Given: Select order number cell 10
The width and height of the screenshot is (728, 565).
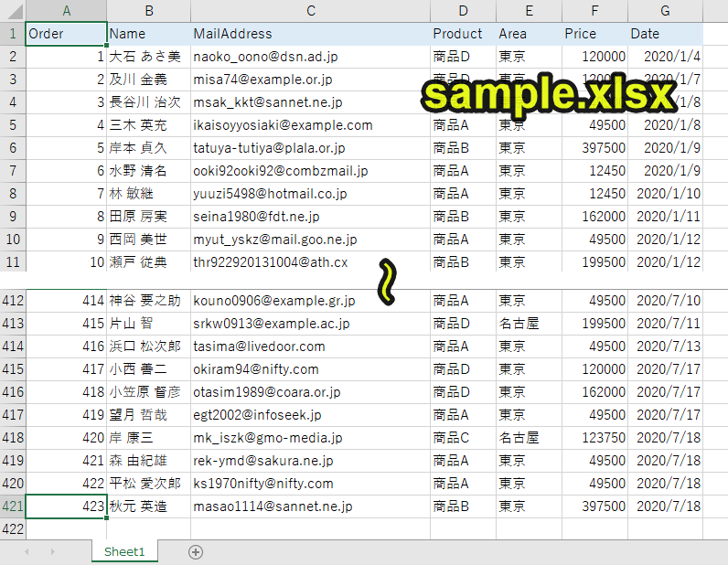Looking at the screenshot, I should 67,261.
